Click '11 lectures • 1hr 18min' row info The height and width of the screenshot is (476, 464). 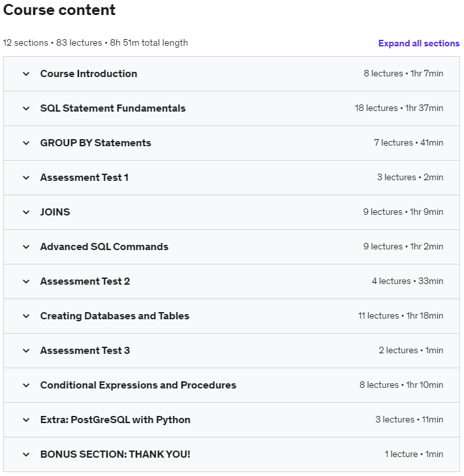[x=400, y=316]
